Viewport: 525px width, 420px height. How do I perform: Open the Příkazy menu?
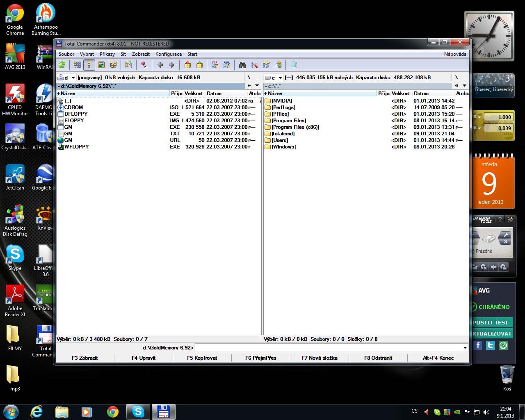click(x=107, y=54)
